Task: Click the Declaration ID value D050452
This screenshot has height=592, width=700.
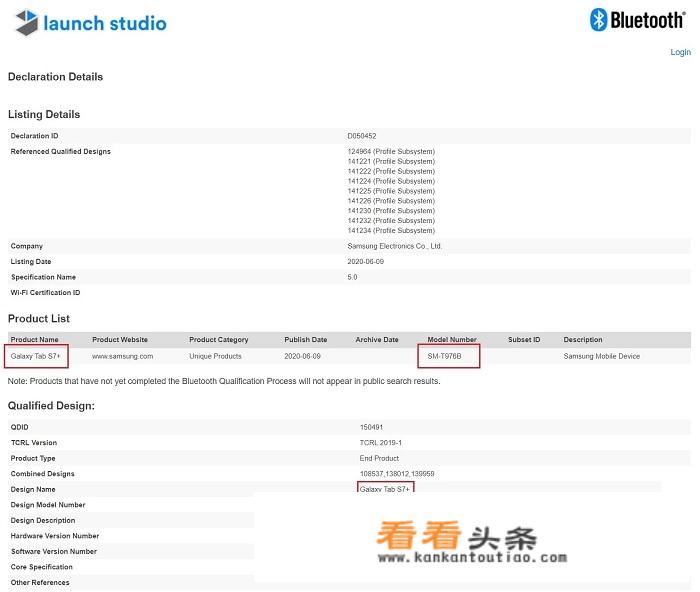Action: 362,136
